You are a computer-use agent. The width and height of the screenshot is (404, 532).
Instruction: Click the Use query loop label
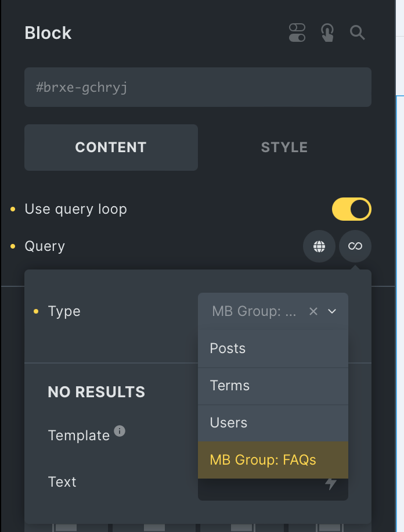75,209
